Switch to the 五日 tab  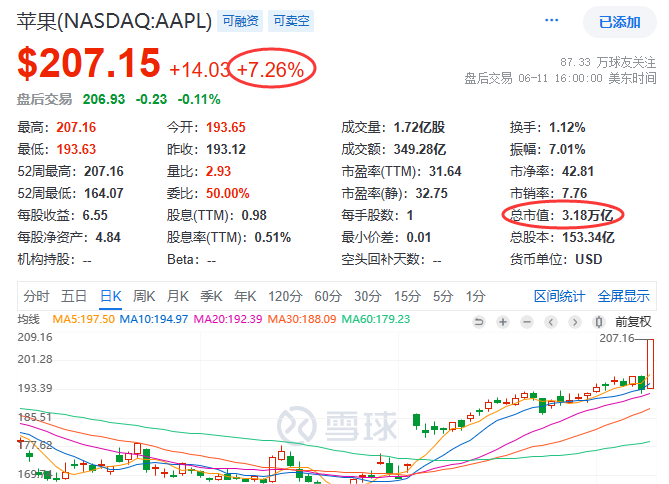pyautogui.click(x=74, y=296)
